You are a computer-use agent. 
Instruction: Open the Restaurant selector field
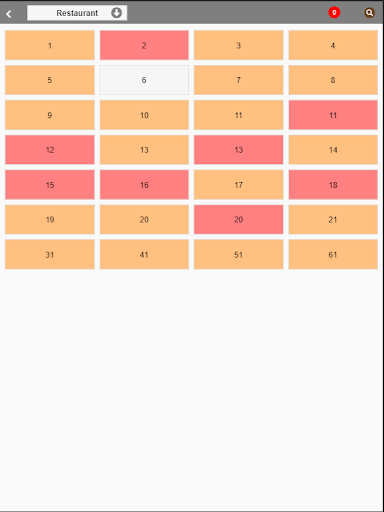pos(77,13)
